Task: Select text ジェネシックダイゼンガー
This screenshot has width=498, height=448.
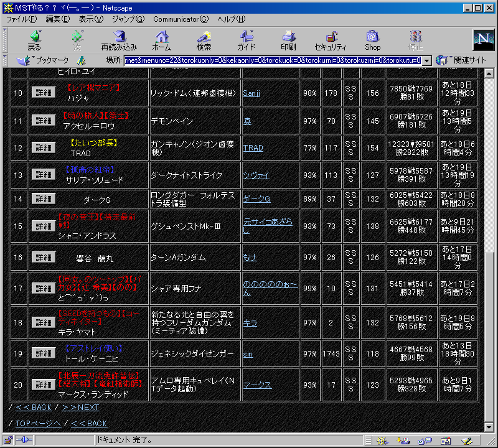Action: pos(192,353)
